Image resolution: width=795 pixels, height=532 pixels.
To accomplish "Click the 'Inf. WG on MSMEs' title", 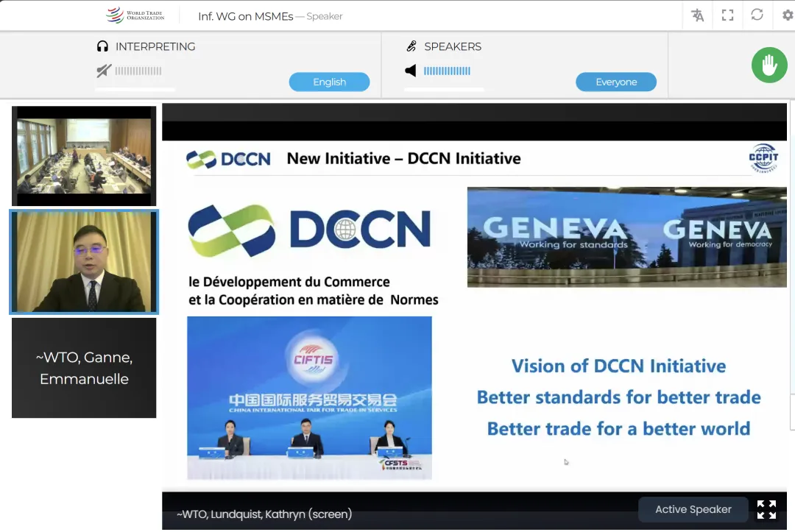I will pyautogui.click(x=245, y=16).
